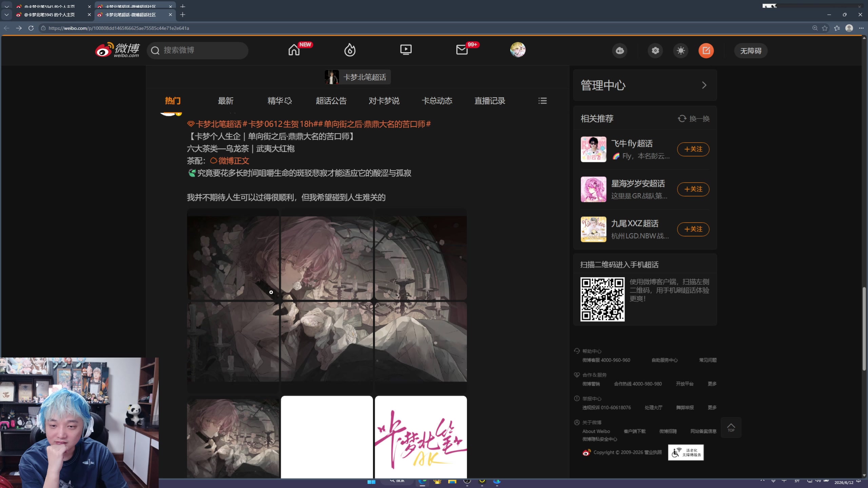Switch to the 卡总动态 tab

pos(437,101)
